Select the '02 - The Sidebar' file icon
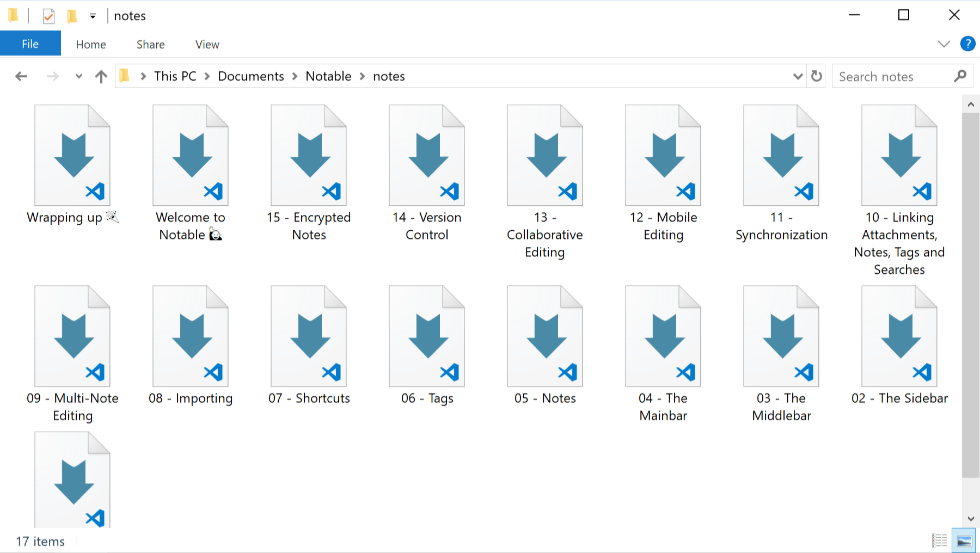The height and width of the screenshot is (553, 980). point(899,336)
